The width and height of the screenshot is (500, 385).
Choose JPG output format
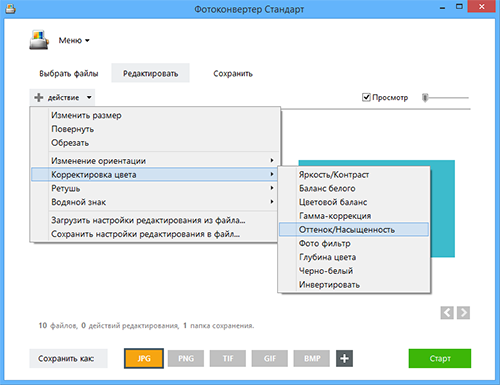144,358
